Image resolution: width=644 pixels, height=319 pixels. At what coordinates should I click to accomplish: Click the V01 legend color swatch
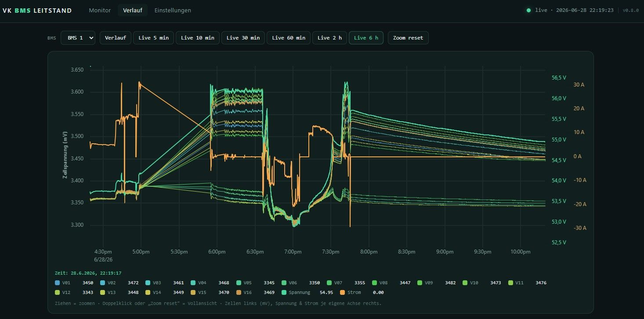click(58, 283)
